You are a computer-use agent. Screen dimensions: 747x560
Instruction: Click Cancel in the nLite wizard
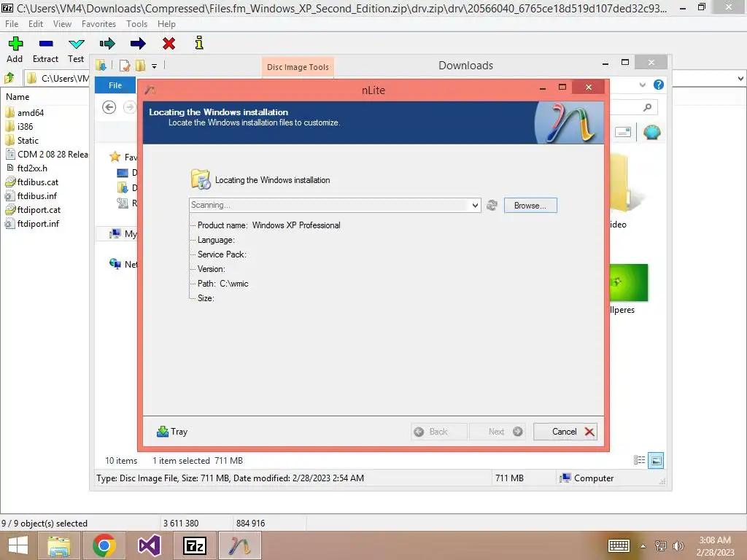point(565,432)
